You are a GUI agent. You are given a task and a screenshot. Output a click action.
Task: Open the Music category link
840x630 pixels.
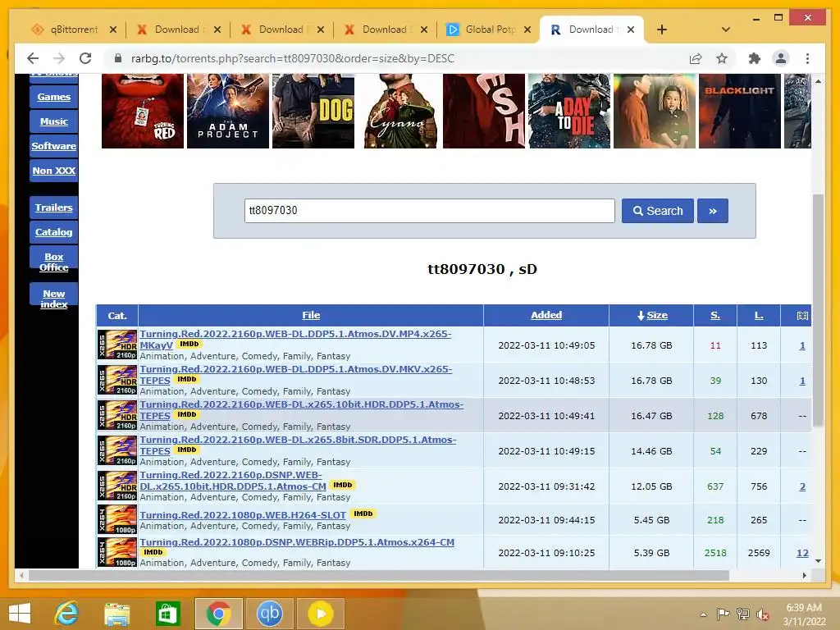click(x=53, y=121)
